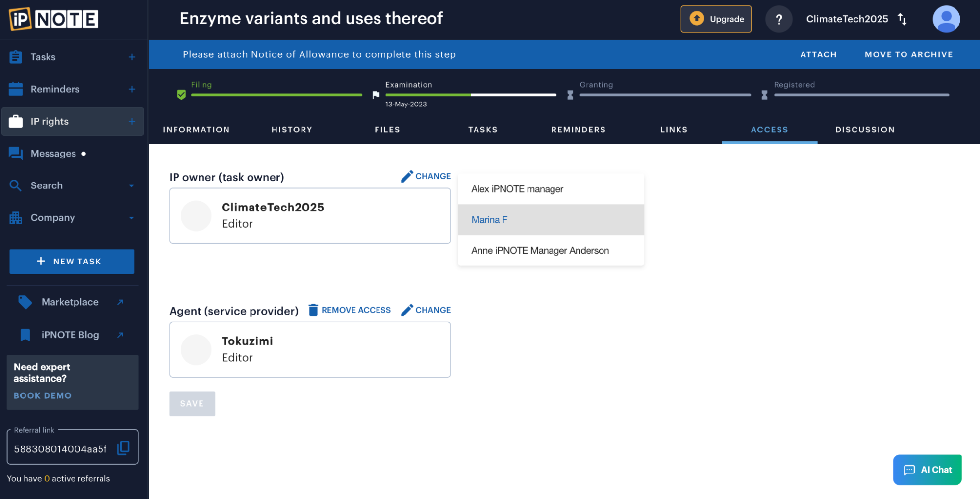Select Marina F from owner list
This screenshot has width=980, height=499.
click(551, 220)
